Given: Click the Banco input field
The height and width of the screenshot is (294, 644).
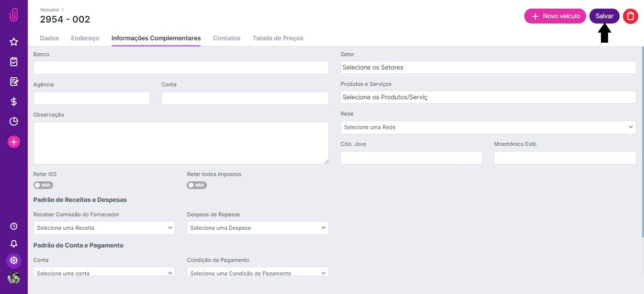Looking at the screenshot, I should (x=181, y=68).
